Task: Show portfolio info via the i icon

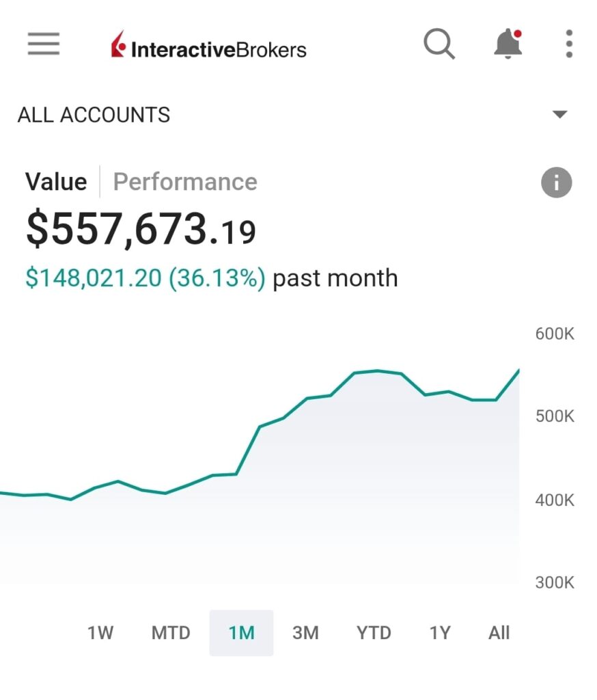Action: (x=557, y=183)
